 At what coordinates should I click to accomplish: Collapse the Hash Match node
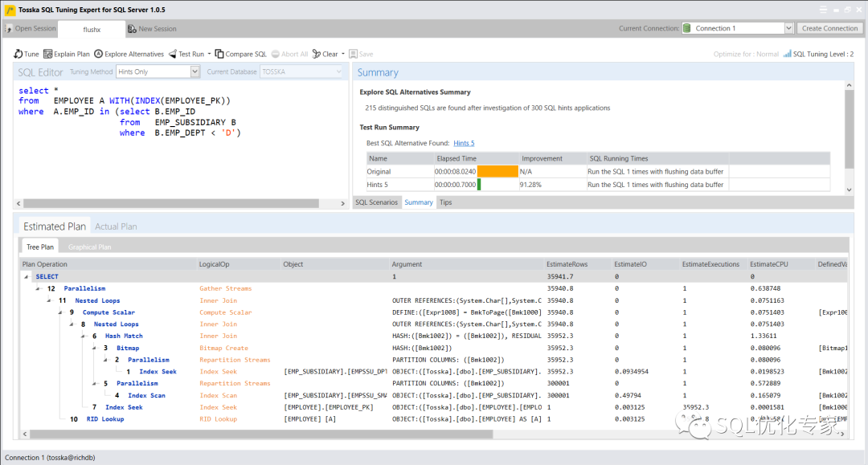tap(83, 337)
